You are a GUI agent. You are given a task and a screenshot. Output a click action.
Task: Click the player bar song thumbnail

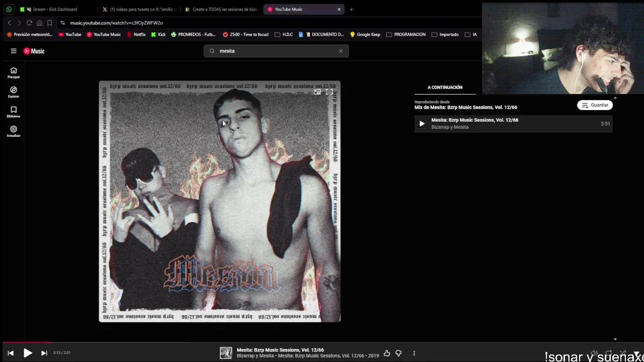[226, 353]
